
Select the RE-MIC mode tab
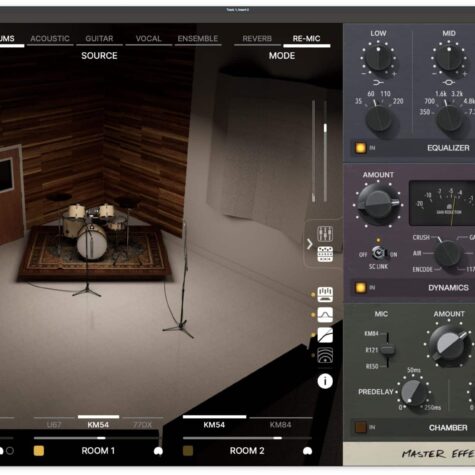(x=306, y=39)
